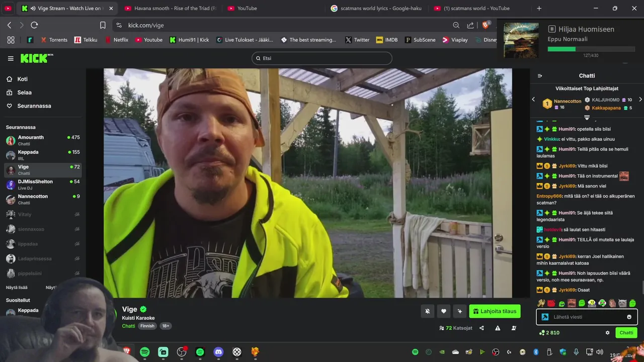Open Spotify from taskbar
The image size is (644, 362).
tap(144, 352)
